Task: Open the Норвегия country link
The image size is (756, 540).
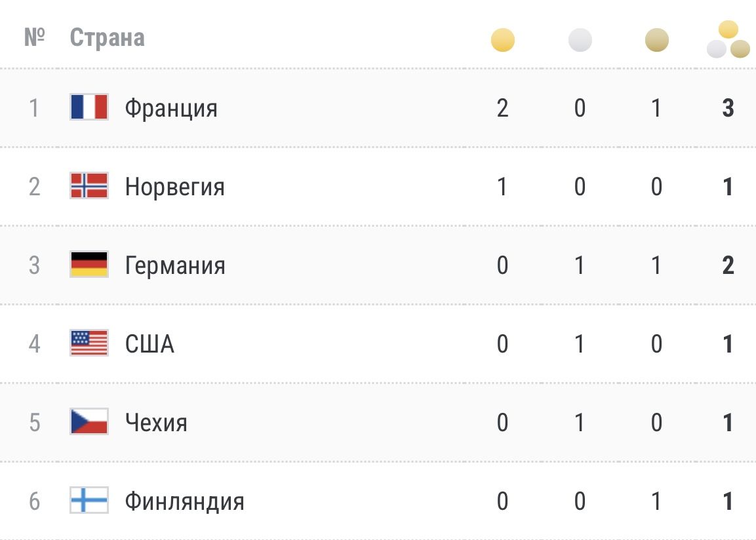Action: click(175, 186)
